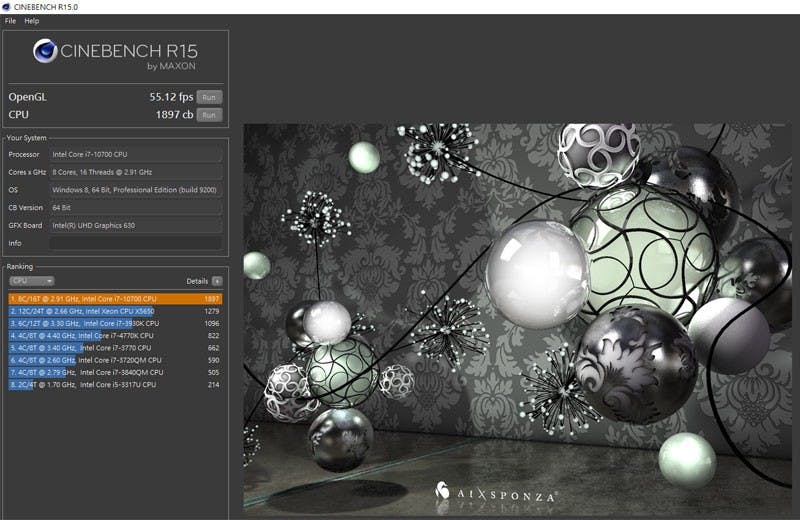
Task: Click the GFX Board Intel UHD Graphics 630 field
Action: [x=136, y=225]
